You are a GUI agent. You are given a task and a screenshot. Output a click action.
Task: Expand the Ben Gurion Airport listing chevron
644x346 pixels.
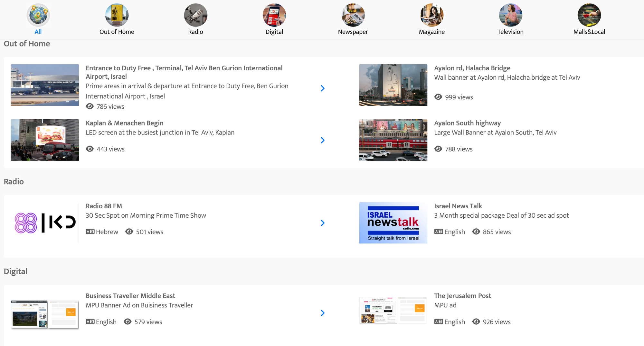coord(323,88)
